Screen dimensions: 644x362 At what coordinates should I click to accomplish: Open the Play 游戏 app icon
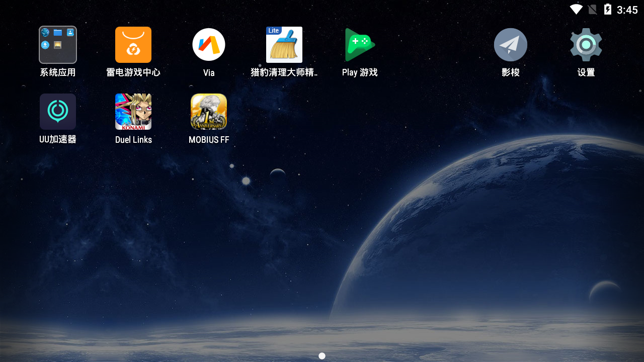pos(360,45)
